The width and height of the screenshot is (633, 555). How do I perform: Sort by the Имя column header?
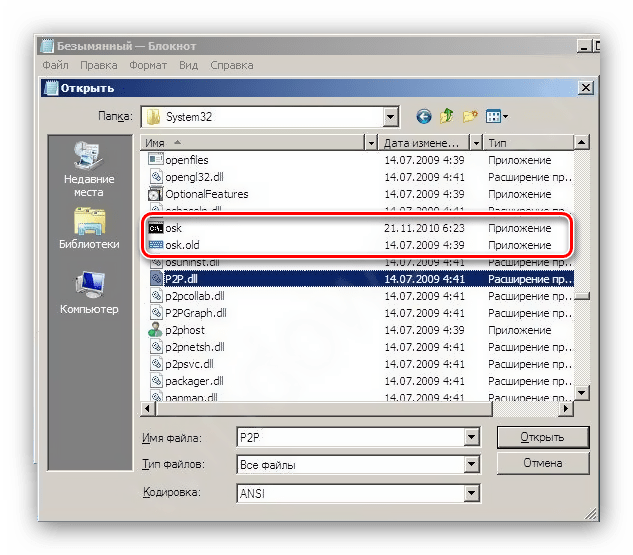252,143
